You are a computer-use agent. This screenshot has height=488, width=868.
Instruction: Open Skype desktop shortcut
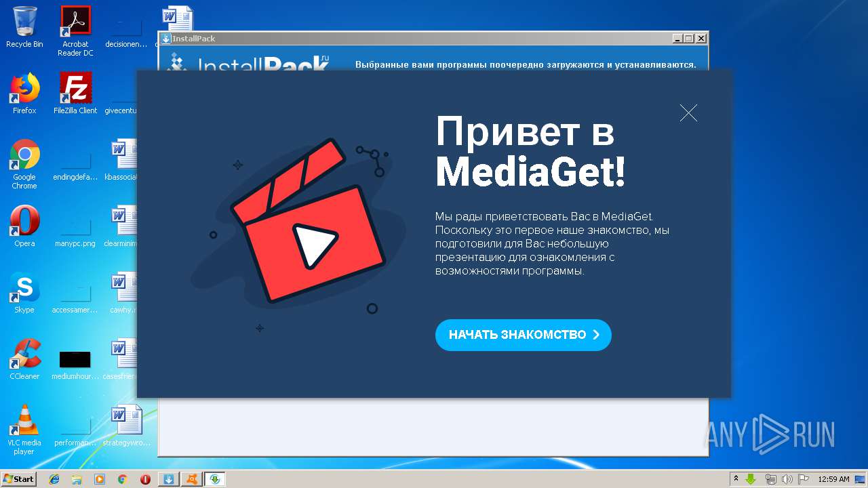tap(24, 293)
